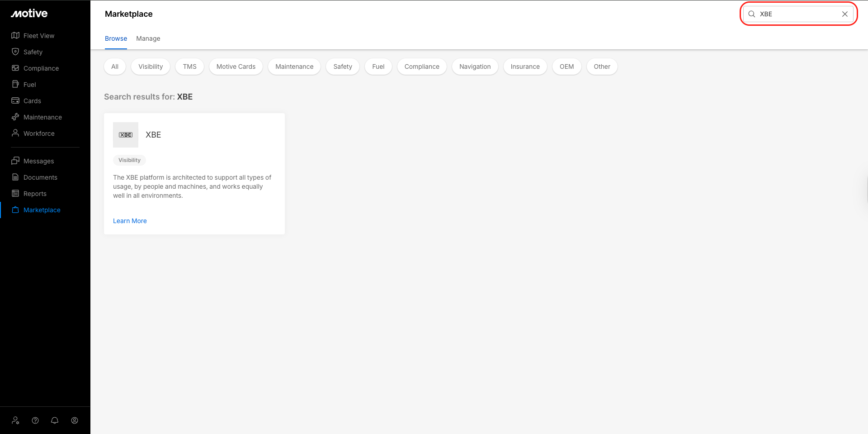Open Fleet View map icon
This screenshot has height=434, width=868.
coord(15,35)
